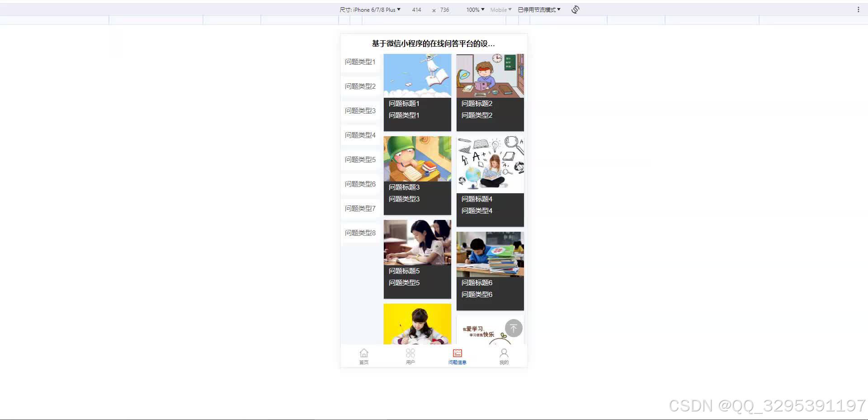Image resolution: width=868 pixels, height=420 pixels.
Task: Select category 问题类型2 in sidebar
Action: tap(360, 86)
